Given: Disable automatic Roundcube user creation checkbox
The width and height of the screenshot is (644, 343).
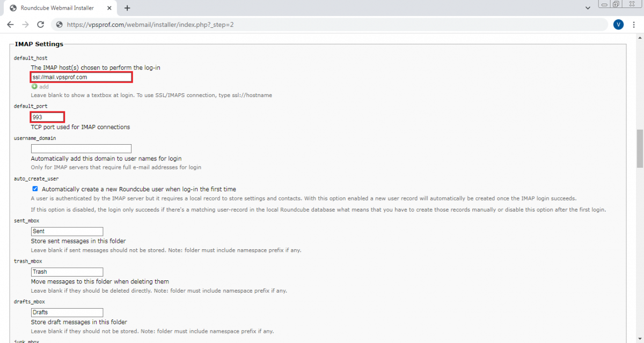Looking at the screenshot, I should [x=35, y=189].
